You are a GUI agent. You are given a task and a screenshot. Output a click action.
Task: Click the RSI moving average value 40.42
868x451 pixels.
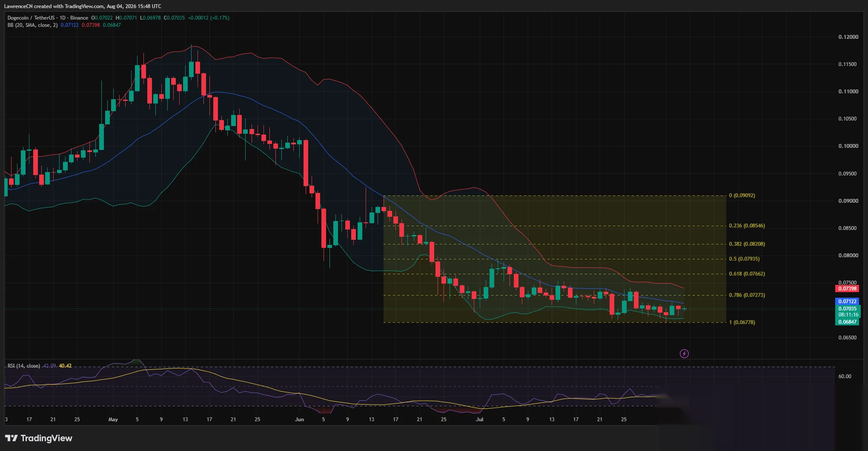[x=65, y=366]
